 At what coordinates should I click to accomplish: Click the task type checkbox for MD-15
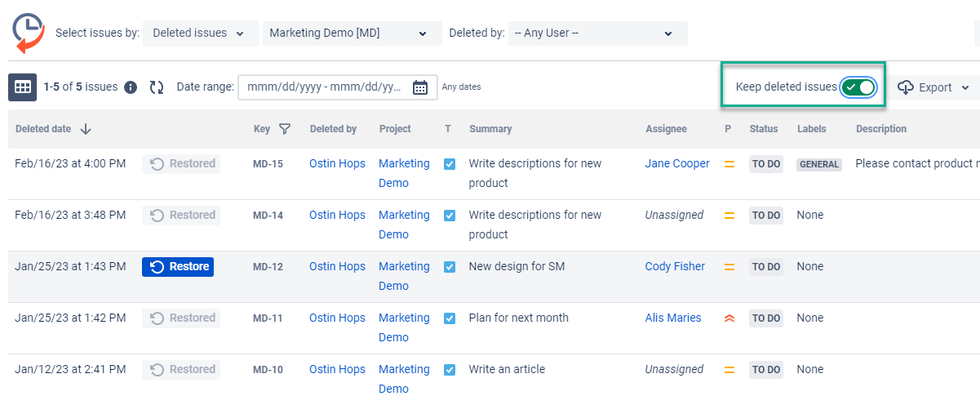tap(450, 164)
